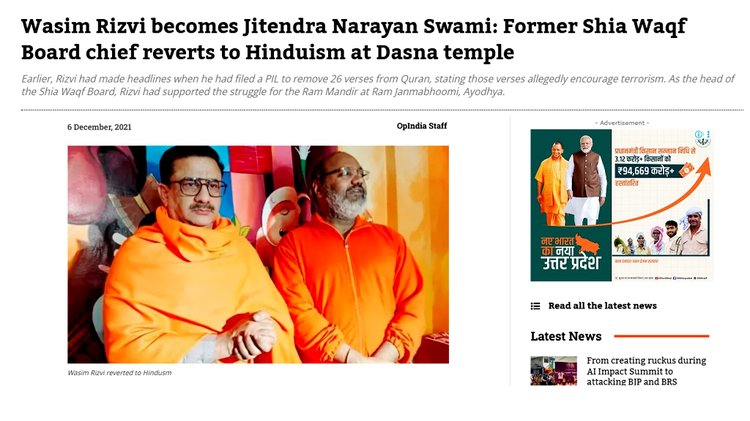This screenshot has height=421, width=750.
Task: Click the Uttar Pradesh advertisement banner
Action: pyautogui.click(x=621, y=205)
